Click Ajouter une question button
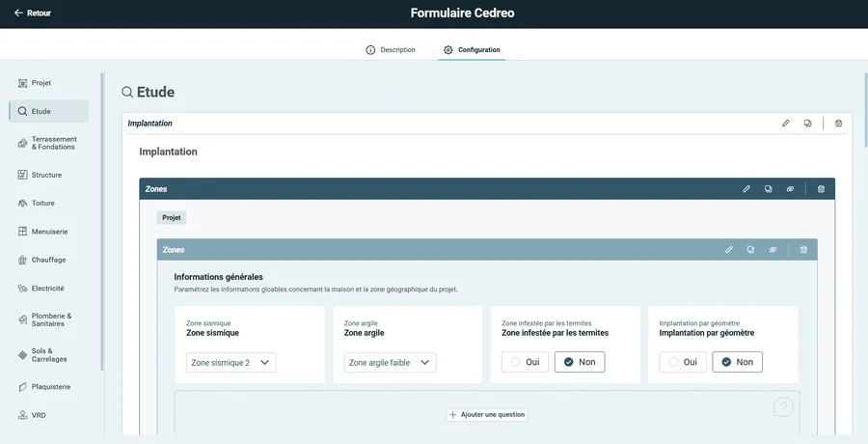Viewport: 868px width, 444px height. (x=487, y=414)
